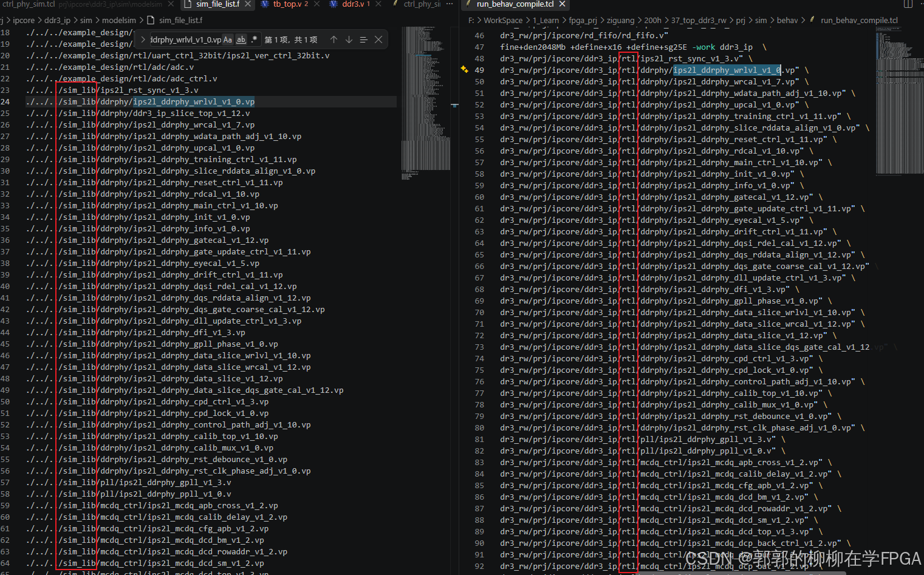Screen dimensions: 924x575
Task: Open the behav breadcrumb in right editor
Action: click(x=787, y=20)
